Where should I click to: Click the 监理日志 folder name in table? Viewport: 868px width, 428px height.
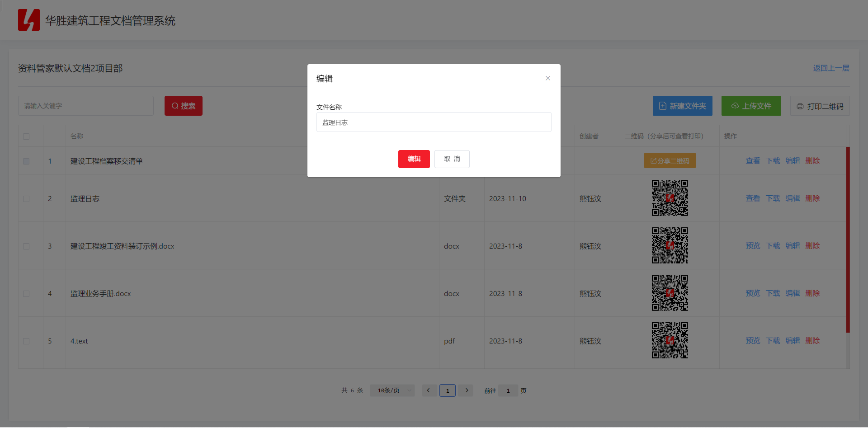click(85, 199)
